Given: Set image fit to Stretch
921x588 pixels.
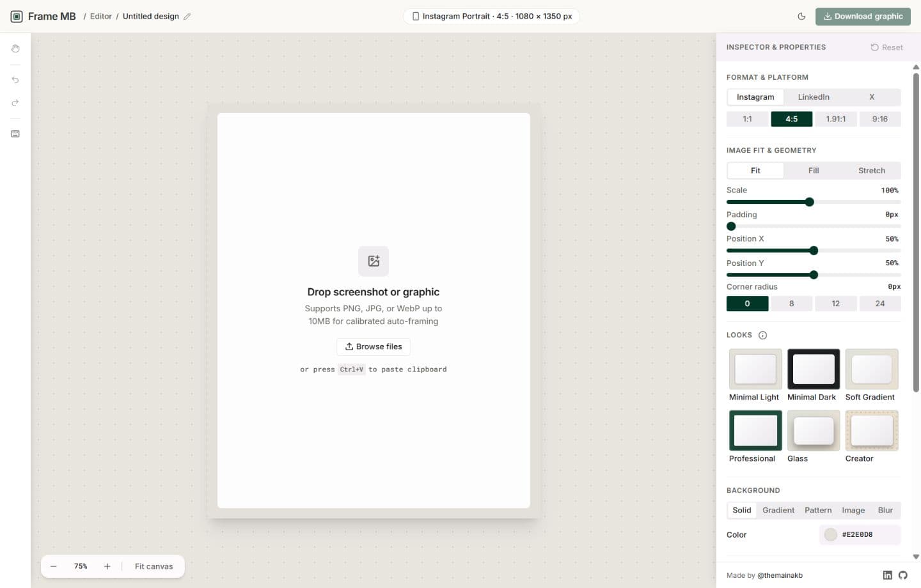Looking at the screenshot, I should coord(872,171).
